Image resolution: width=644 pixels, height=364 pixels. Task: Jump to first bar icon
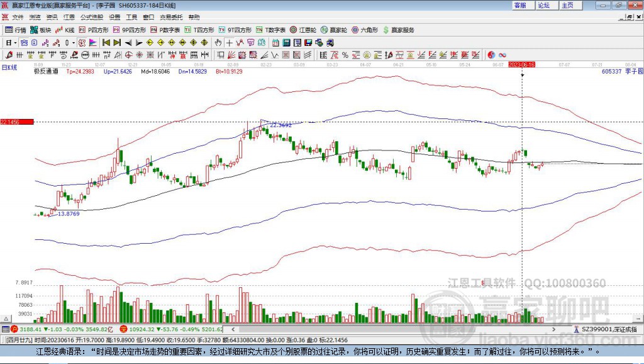click(x=106, y=43)
